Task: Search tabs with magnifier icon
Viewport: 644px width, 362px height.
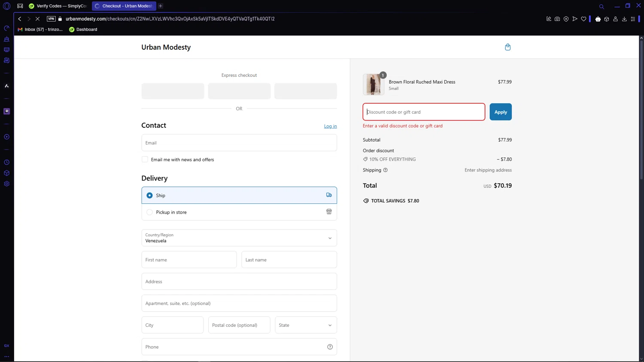Action: click(601, 6)
